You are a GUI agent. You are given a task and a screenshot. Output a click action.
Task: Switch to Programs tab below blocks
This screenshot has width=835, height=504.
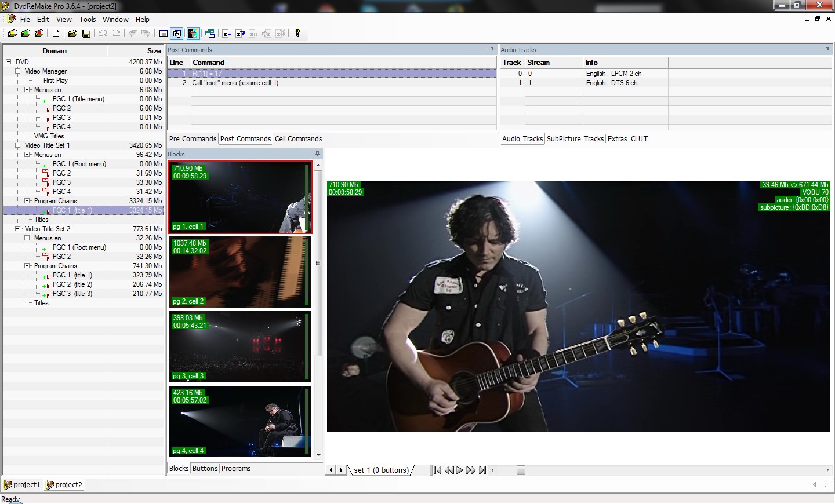(x=236, y=469)
